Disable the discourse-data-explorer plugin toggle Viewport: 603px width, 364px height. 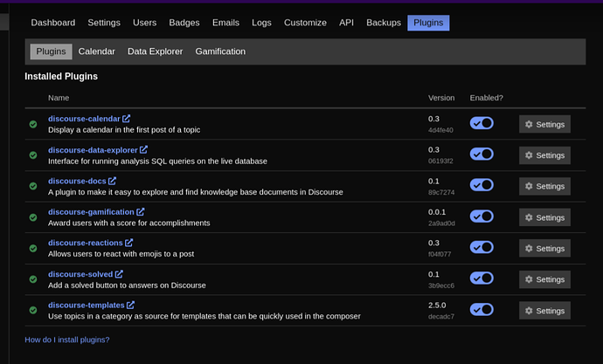click(x=482, y=154)
